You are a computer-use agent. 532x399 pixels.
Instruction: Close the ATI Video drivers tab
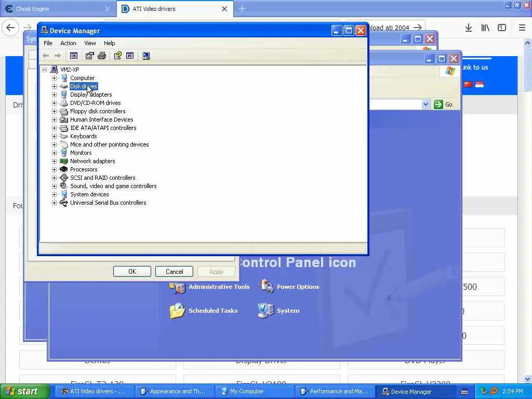[x=224, y=9]
